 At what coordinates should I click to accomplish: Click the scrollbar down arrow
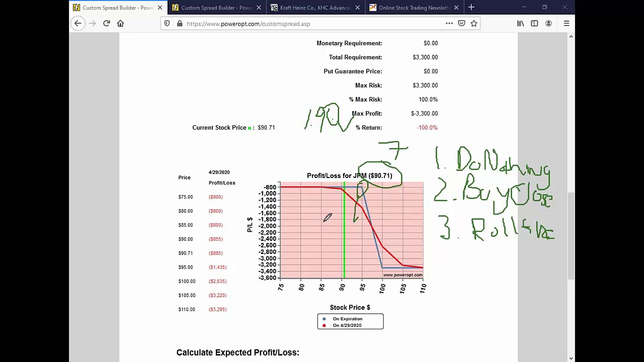571,358
